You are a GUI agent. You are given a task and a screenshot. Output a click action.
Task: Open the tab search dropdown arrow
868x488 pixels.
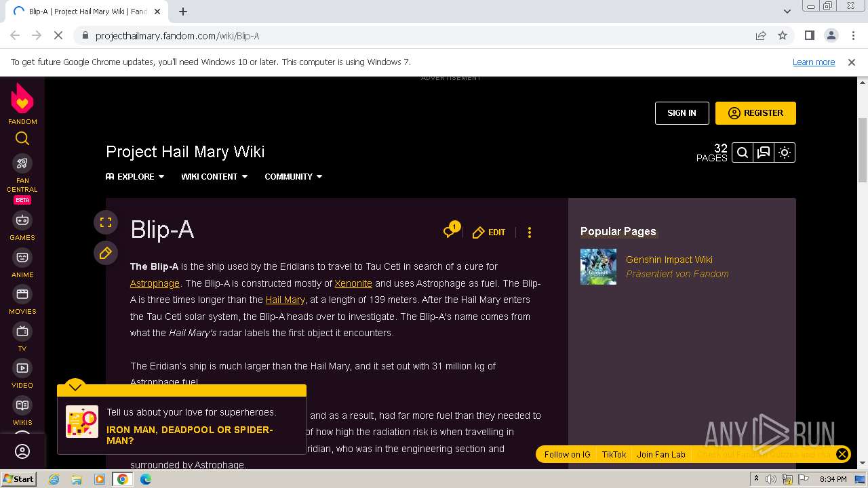click(x=787, y=12)
